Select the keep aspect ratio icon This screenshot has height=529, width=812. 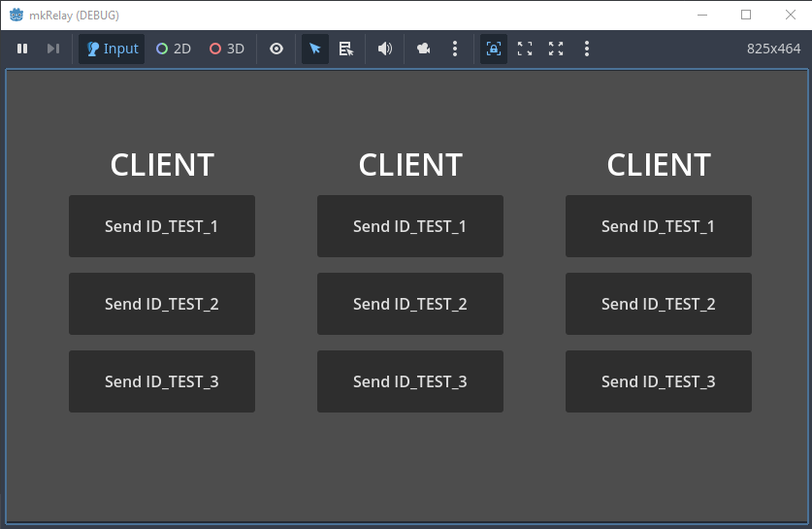pos(525,49)
